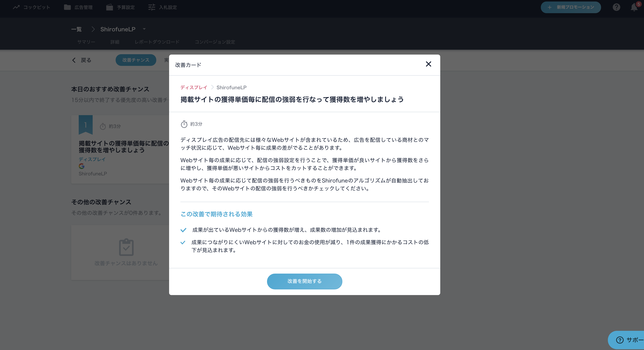Open the help question mark icon
Screen dimensions: 644x350
616,7
